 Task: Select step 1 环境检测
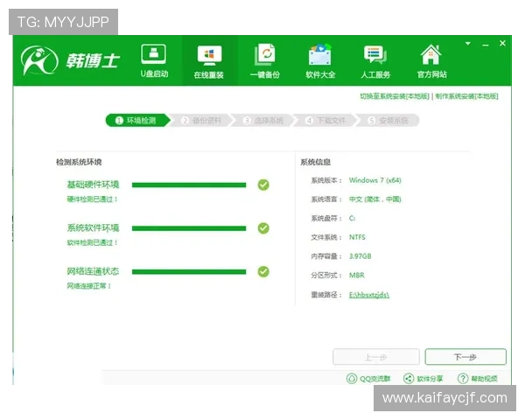137,121
